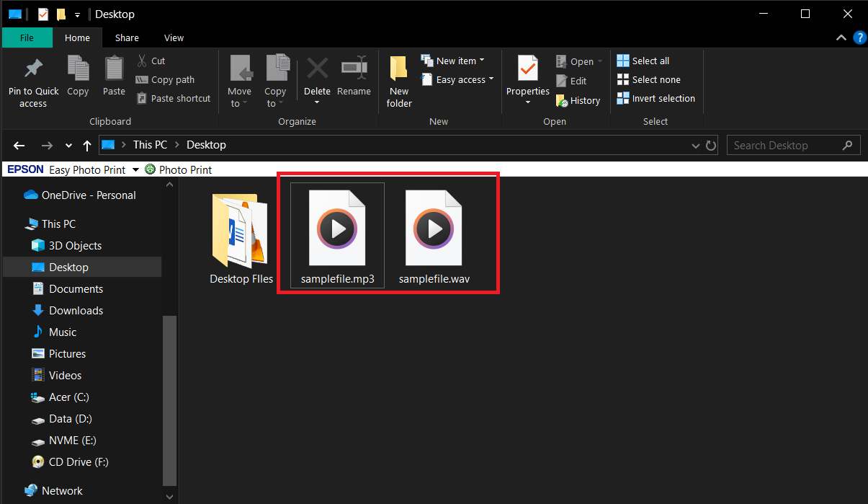Open the Share tab
Screen dimensions: 868x504
tap(127, 37)
